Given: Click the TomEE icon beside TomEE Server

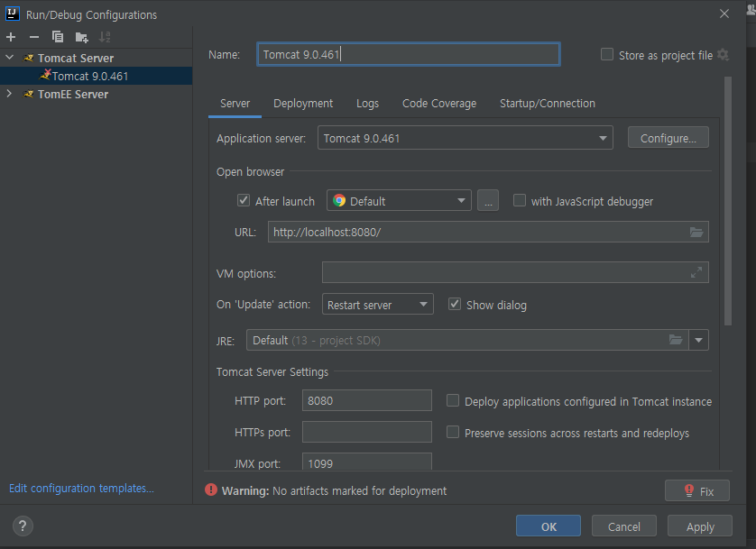Looking at the screenshot, I should click(x=29, y=95).
